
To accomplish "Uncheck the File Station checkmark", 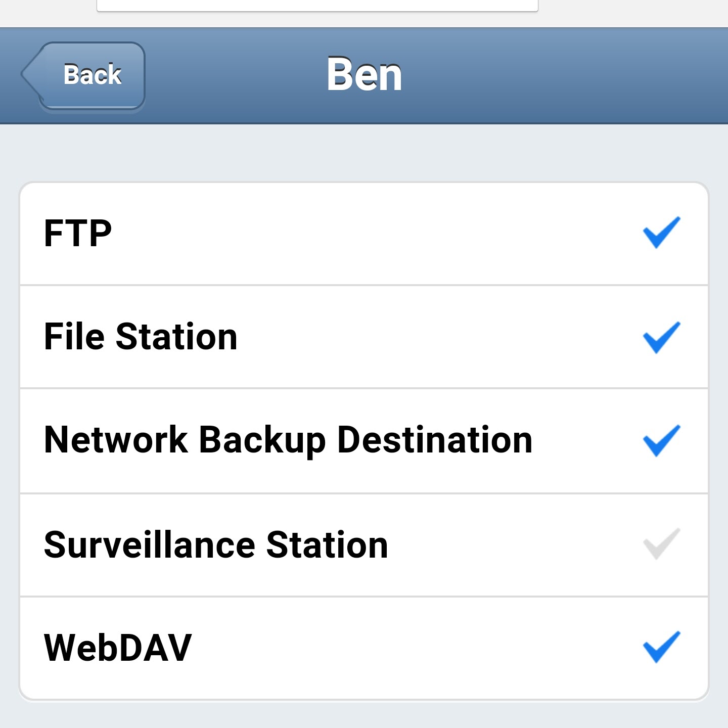I will pos(661,337).
